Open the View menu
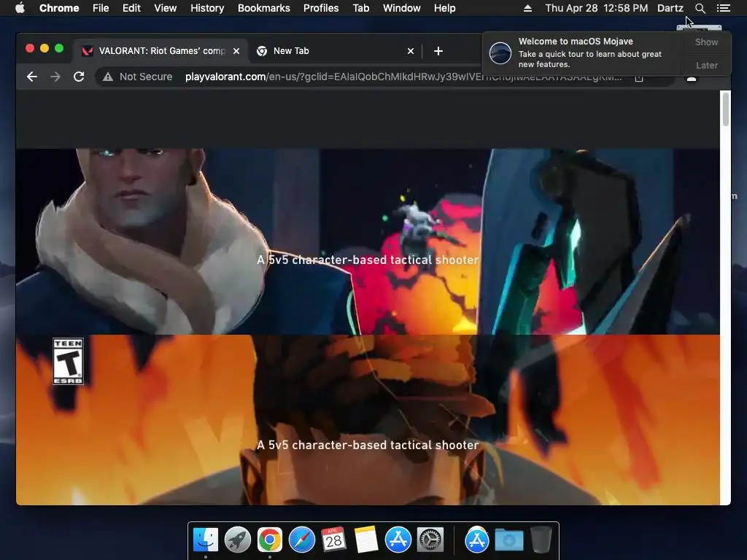The height and width of the screenshot is (560, 747). [166, 8]
